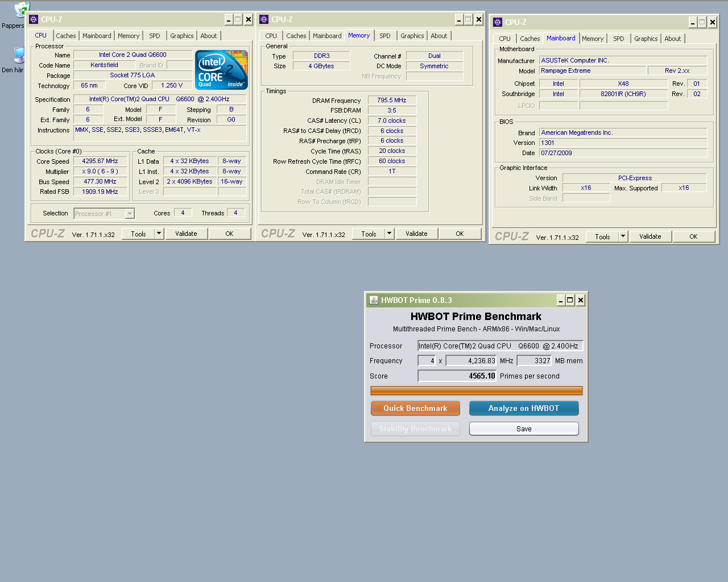This screenshot has width=728, height=582.
Task: Maximize the HWBOT Prime window
Action: pyautogui.click(x=570, y=300)
